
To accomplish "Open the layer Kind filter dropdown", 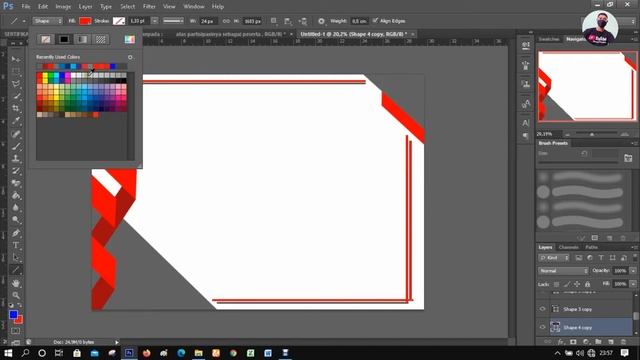I will click(554, 258).
